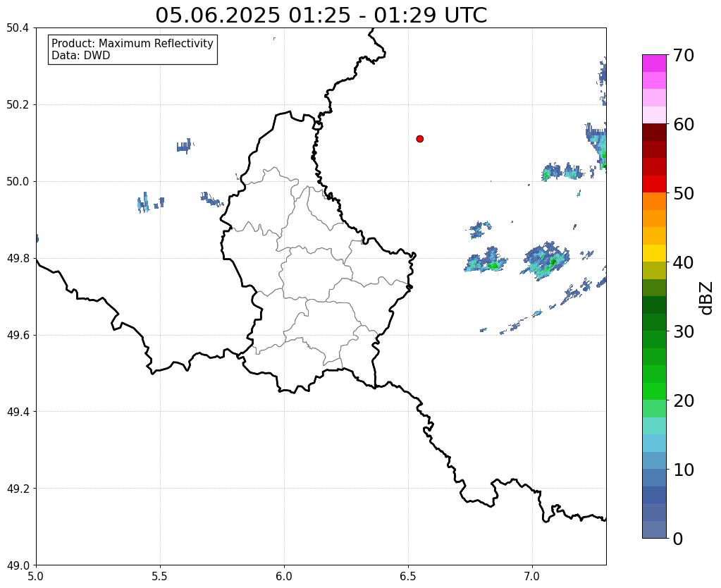Click the "Data: DWD" label
Screen dimensions: 721x588
[x=81, y=56]
